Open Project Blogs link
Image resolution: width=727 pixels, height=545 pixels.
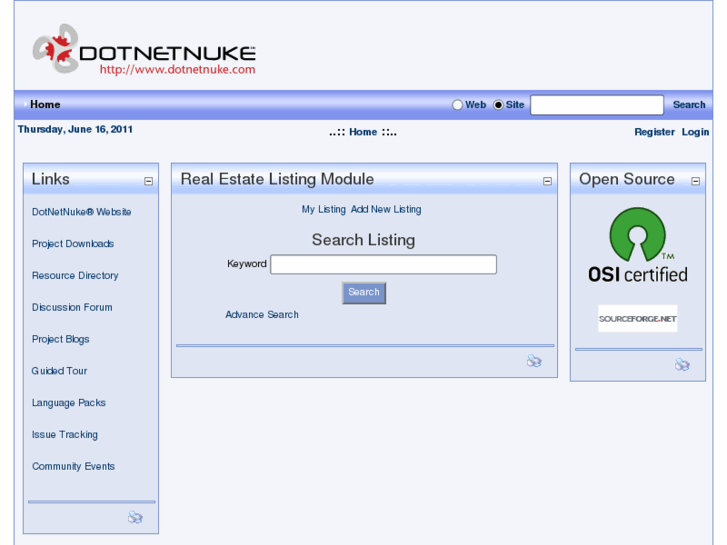tap(60, 340)
